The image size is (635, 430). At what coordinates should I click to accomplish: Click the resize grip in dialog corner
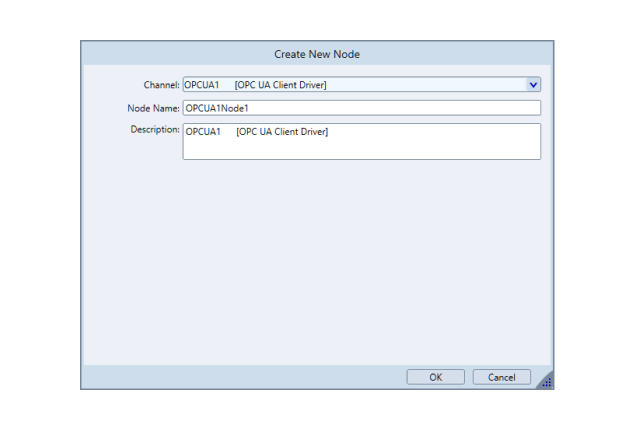tap(546, 382)
